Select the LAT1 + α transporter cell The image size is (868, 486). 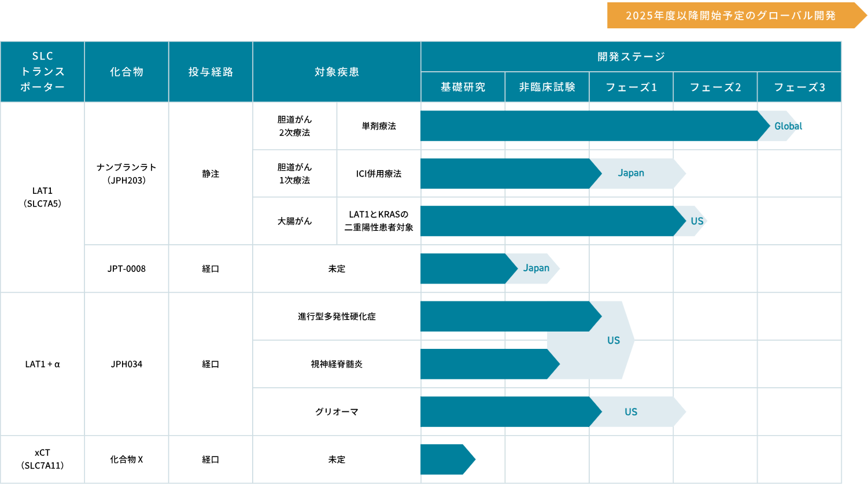(43, 364)
